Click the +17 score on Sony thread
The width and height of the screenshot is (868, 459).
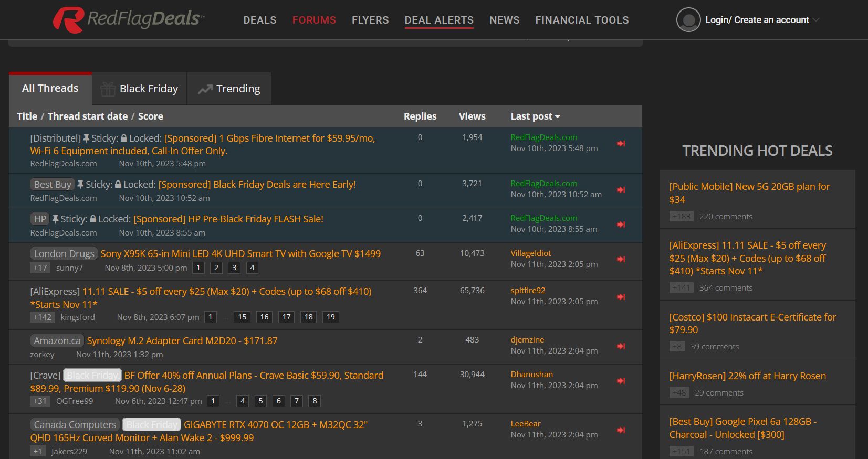click(x=40, y=268)
